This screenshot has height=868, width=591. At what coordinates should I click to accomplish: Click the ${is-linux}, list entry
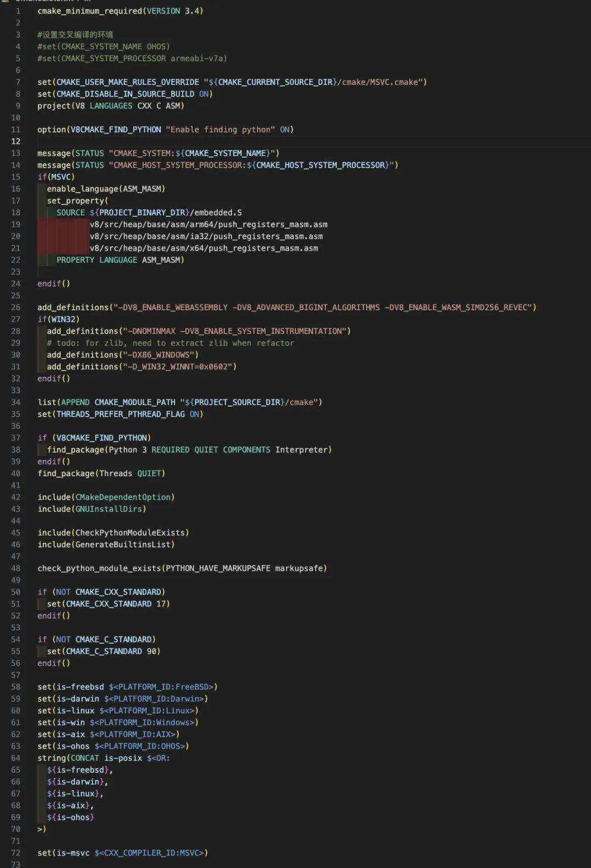tap(75, 794)
